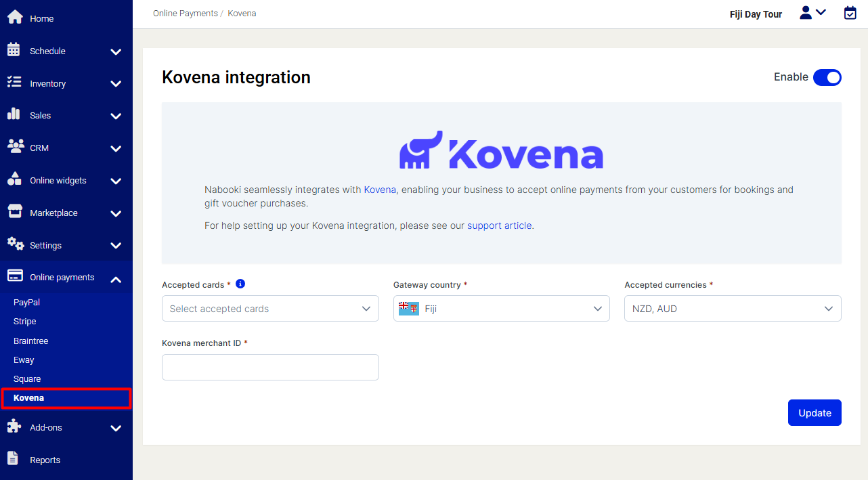The width and height of the screenshot is (868, 480).
Task: Open the PayPal payments page
Action: (27, 302)
